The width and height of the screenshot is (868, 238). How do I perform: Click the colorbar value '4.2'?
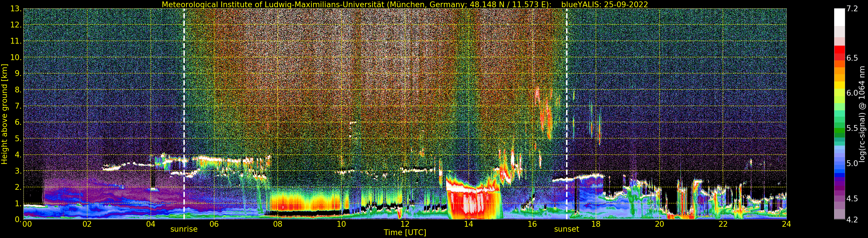click(852, 220)
